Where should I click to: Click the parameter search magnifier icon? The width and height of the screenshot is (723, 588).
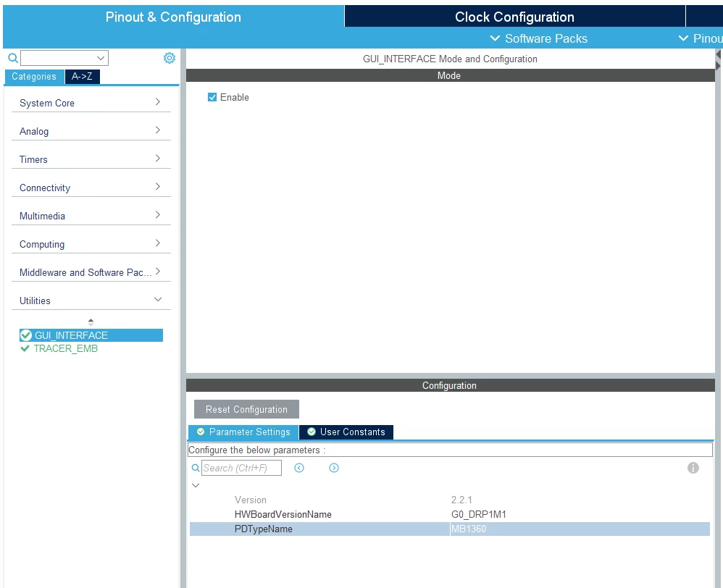pos(196,469)
